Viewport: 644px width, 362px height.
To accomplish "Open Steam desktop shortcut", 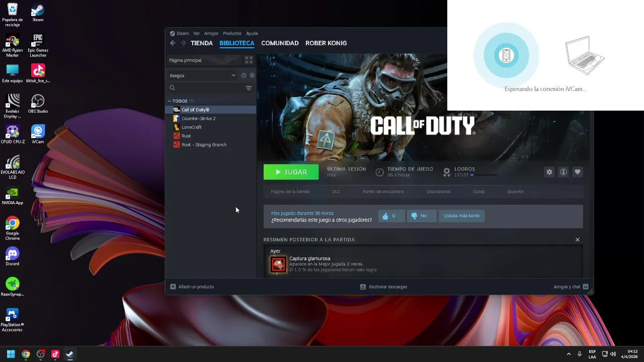I will point(38,13).
